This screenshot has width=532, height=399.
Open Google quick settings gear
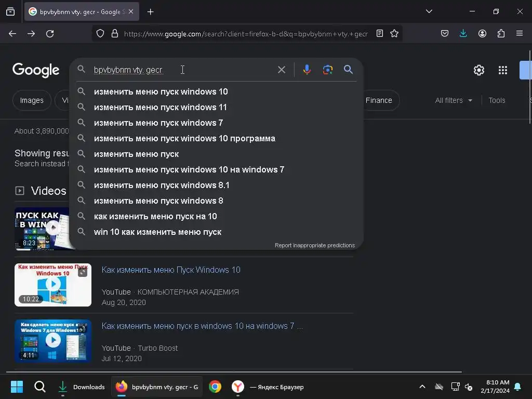tap(478, 70)
